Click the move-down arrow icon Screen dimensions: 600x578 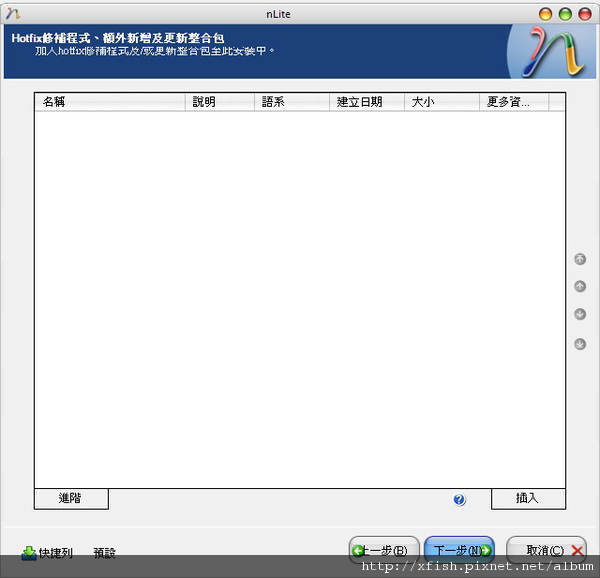pyautogui.click(x=580, y=314)
